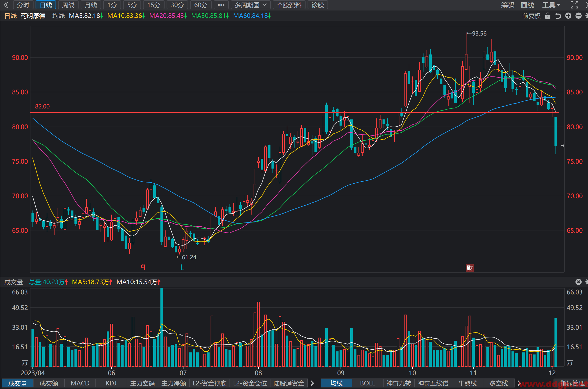The width and height of the screenshot is (588, 389).
Task: Open the 多周期图 dropdown
Action: [x=250, y=5]
